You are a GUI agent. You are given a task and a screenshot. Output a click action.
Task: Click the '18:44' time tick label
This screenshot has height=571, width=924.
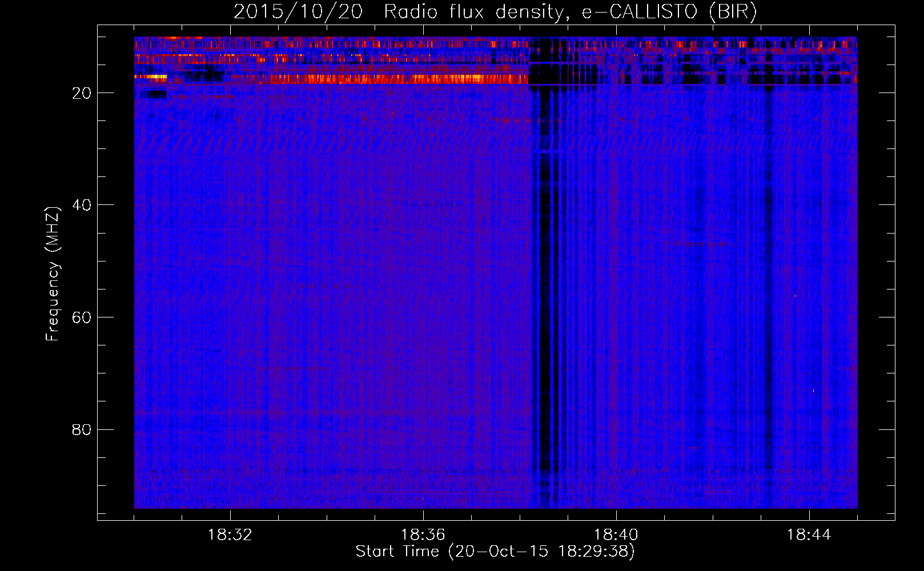(x=809, y=535)
